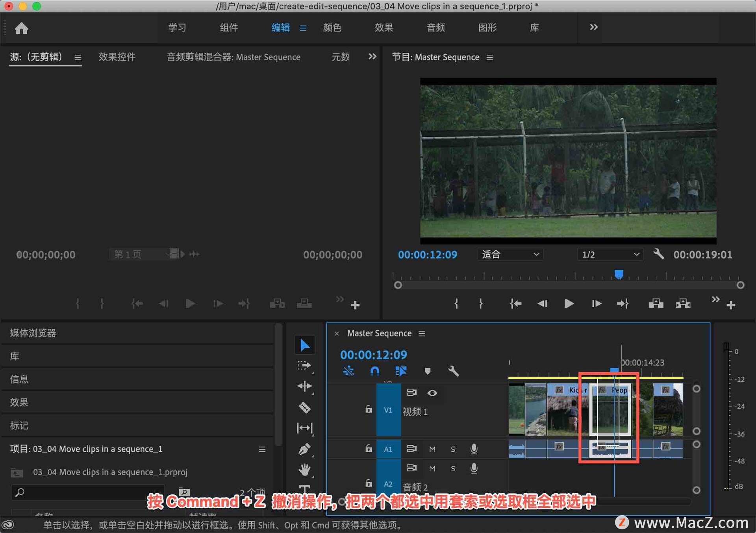Open 标记 panel
Image resolution: width=756 pixels, height=533 pixels.
point(19,425)
